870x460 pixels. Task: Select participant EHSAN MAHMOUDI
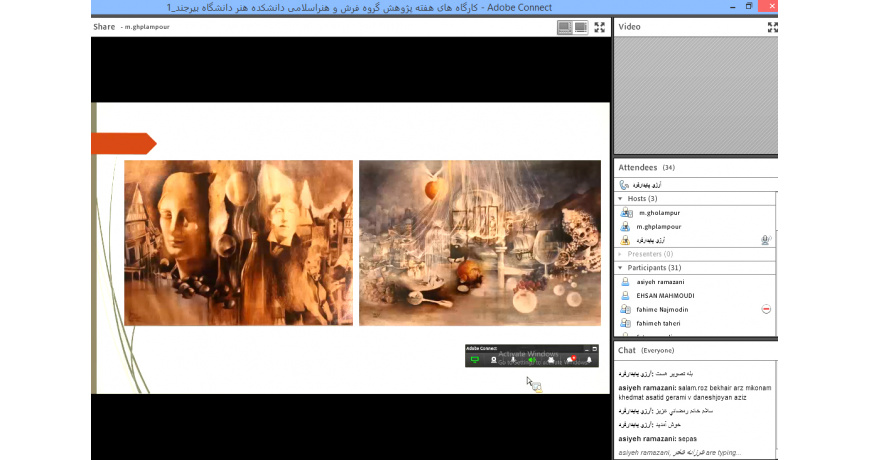pyautogui.click(x=665, y=296)
